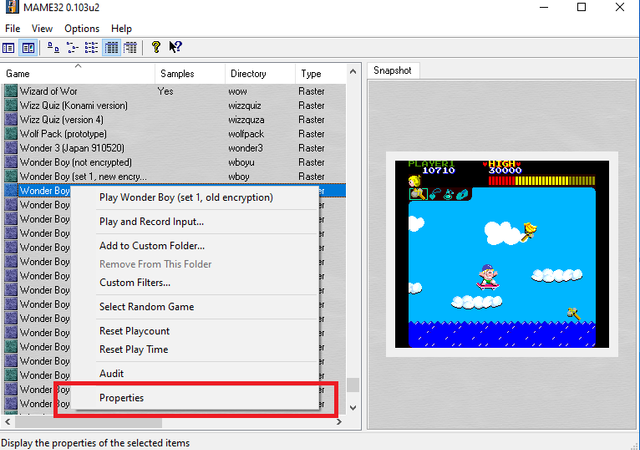Screen dimensions: 640x450
Task: Switch to small icons view
Action: click(x=72, y=48)
